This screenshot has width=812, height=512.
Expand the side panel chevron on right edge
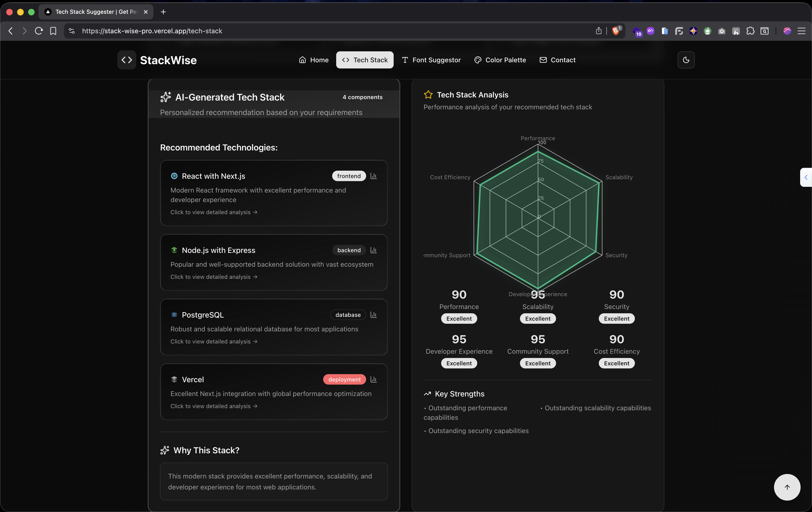coord(806,177)
